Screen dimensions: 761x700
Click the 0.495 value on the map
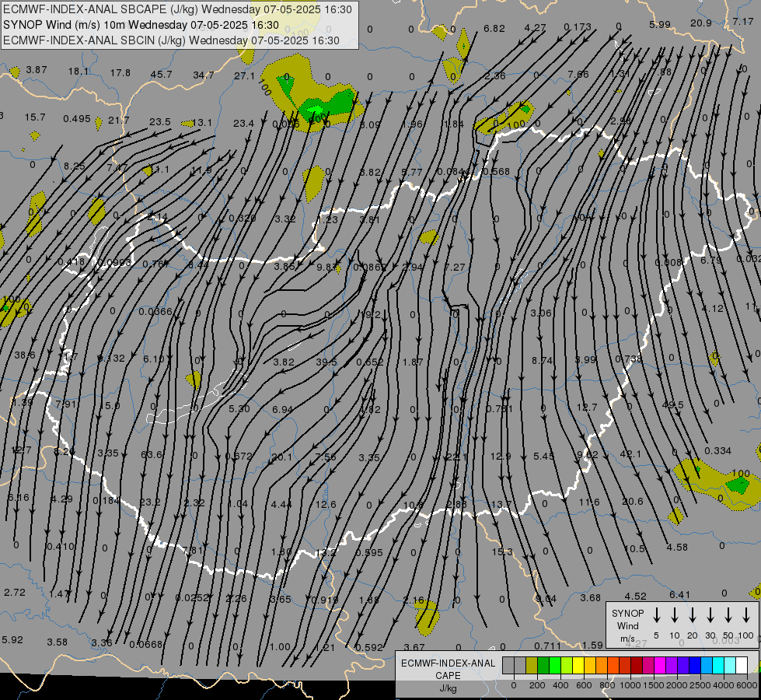click(x=77, y=119)
